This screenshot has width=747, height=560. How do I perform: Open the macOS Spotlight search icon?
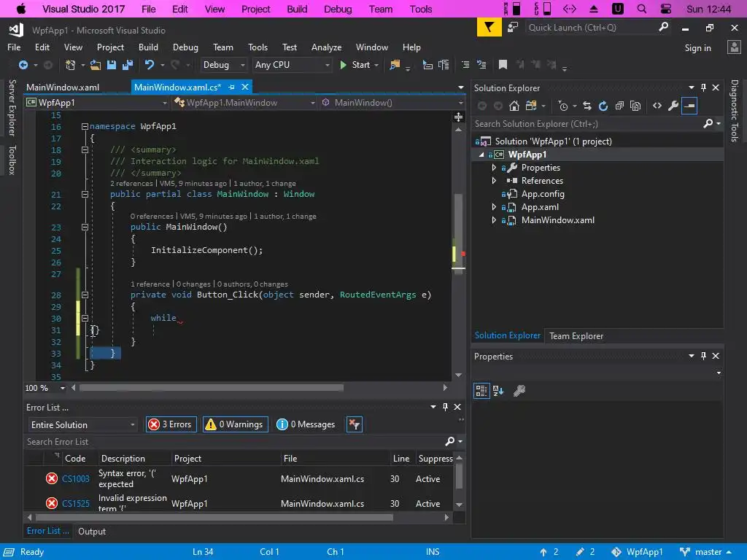tap(642, 9)
